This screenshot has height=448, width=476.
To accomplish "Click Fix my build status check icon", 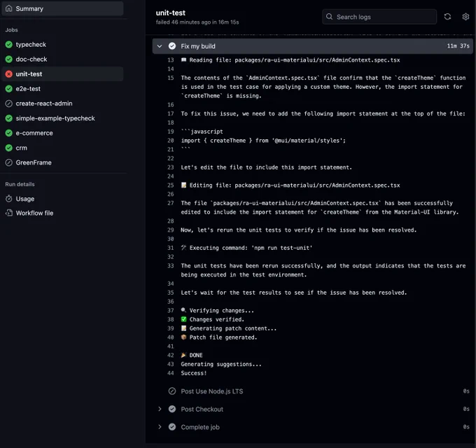I will click(x=172, y=46).
